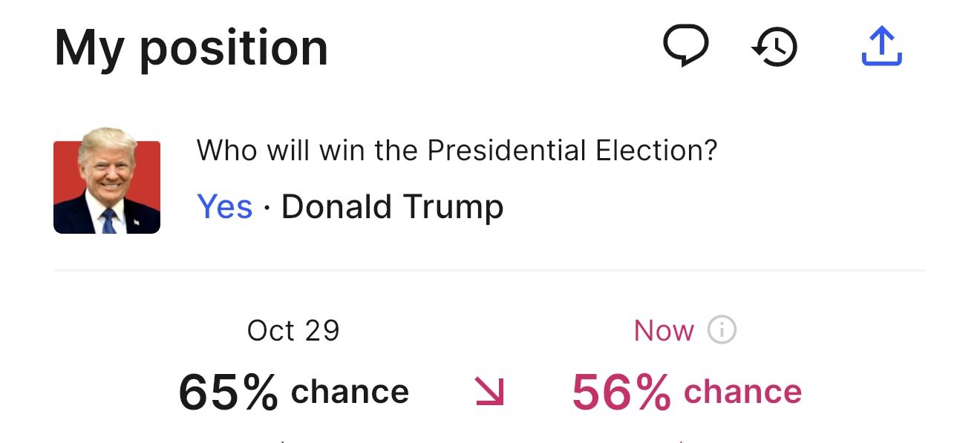This screenshot has width=980, height=443.
Task: Click the 65% figure
Action: 228,393
